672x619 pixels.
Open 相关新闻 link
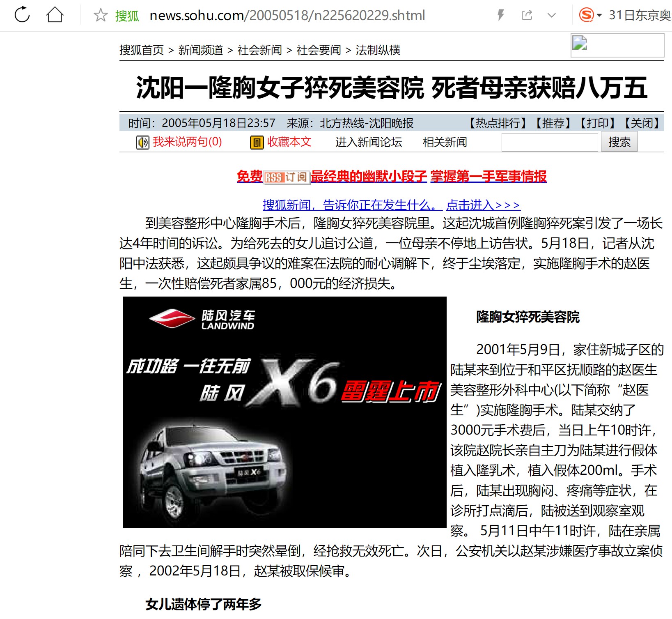click(445, 142)
